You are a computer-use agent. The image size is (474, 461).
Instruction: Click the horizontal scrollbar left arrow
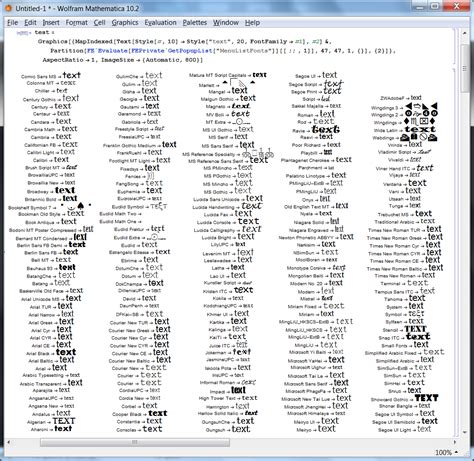pos(9,442)
